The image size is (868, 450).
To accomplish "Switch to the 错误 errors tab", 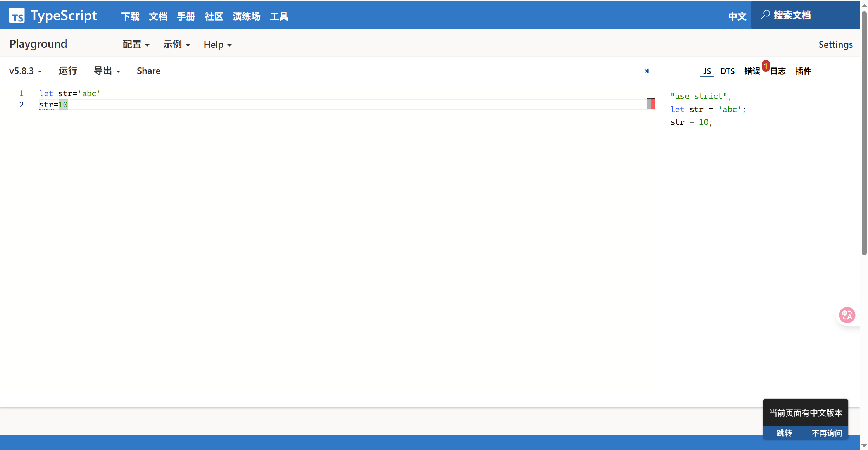I will tap(752, 71).
